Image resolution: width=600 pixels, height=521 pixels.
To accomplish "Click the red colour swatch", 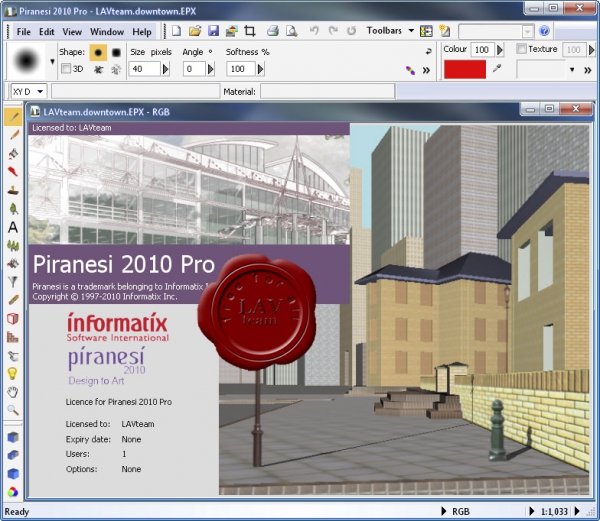I will click(465, 69).
